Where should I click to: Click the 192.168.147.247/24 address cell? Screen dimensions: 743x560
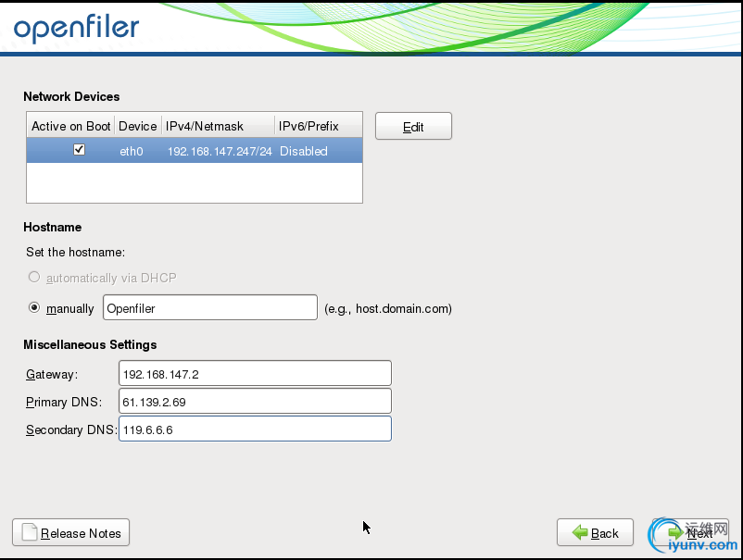[x=220, y=151]
